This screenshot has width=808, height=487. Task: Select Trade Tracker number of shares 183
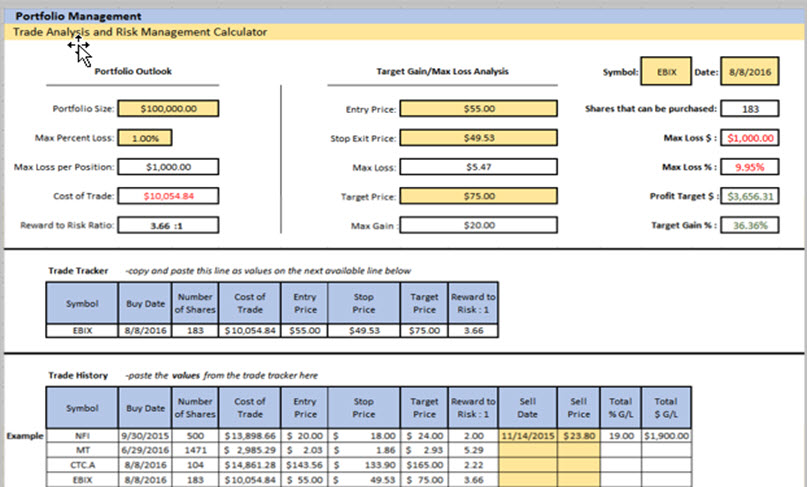coord(195,330)
